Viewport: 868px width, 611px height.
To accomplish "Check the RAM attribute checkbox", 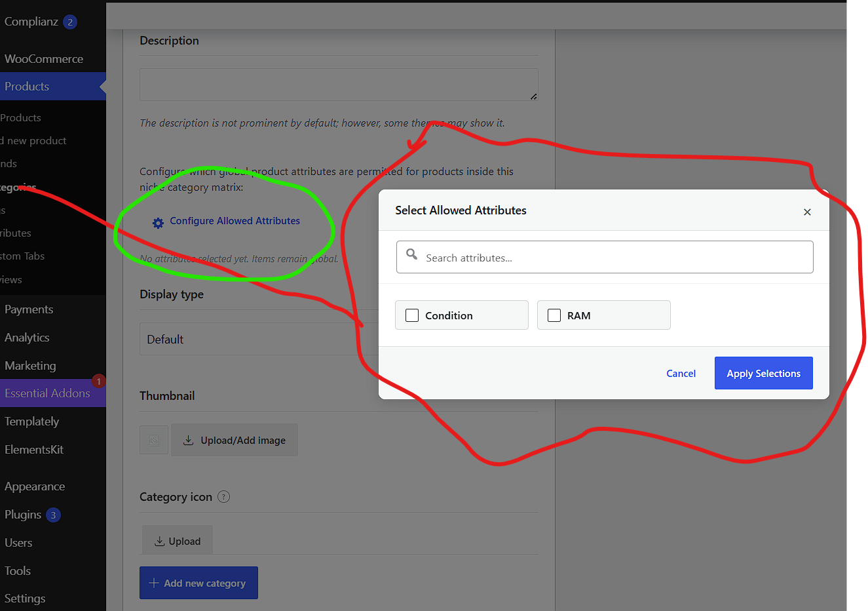I will coord(554,315).
